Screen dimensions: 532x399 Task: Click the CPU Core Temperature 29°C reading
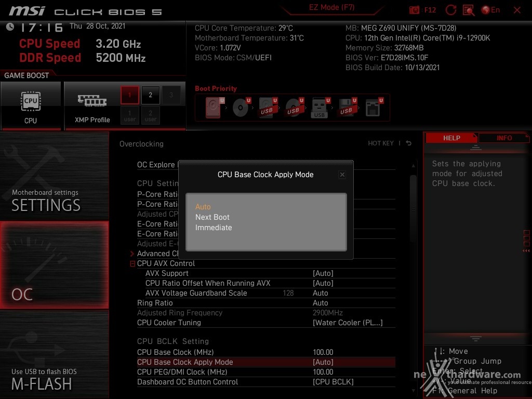pyautogui.click(x=244, y=28)
